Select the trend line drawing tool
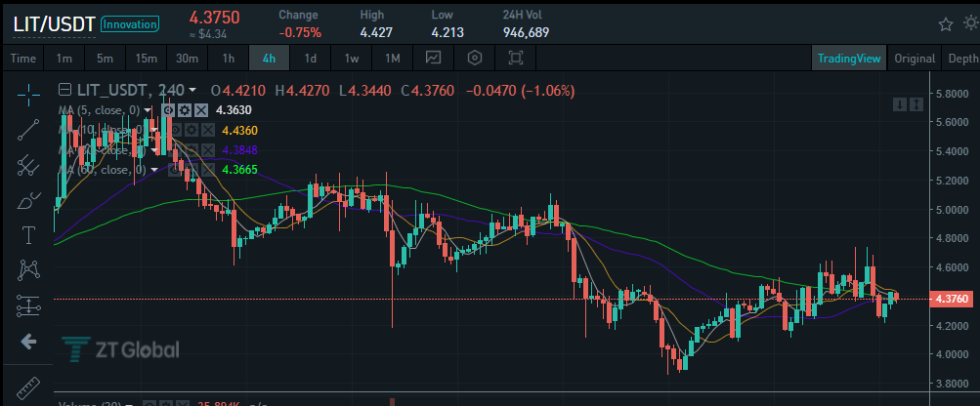 click(x=28, y=130)
